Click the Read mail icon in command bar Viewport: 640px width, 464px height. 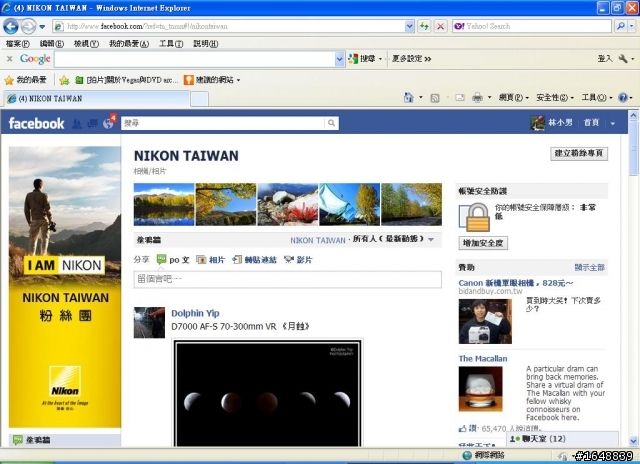(x=460, y=98)
